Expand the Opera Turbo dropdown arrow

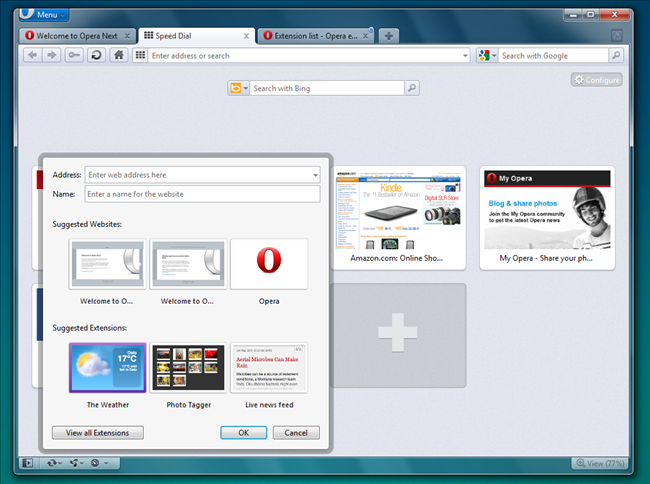tap(106, 463)
